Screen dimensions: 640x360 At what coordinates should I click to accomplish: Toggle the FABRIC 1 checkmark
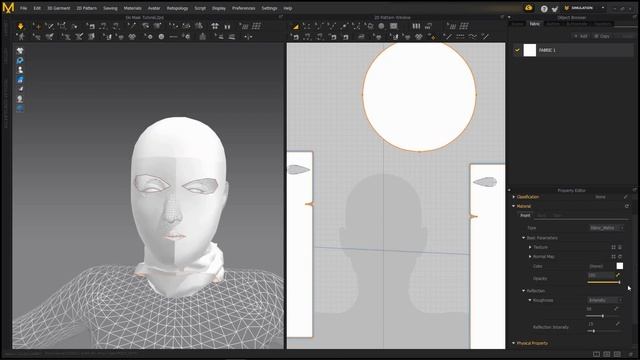[x=517, y=50]
